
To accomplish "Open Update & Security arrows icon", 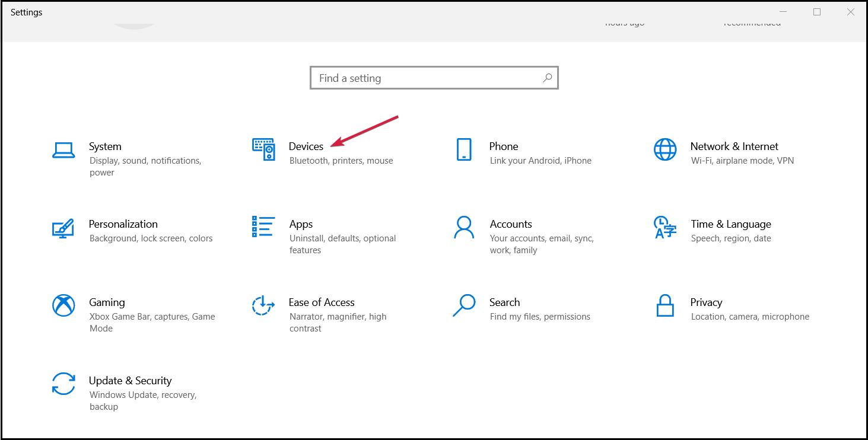I will (x=63, y=384).
